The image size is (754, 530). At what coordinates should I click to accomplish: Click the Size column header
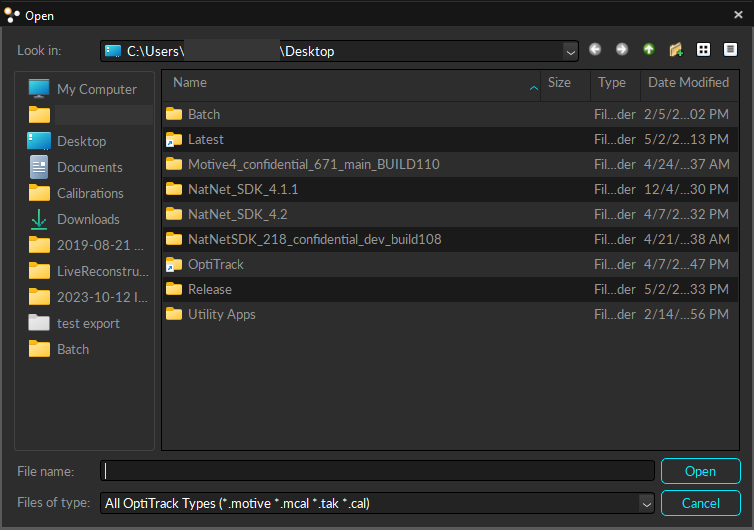tap(560, 83)
